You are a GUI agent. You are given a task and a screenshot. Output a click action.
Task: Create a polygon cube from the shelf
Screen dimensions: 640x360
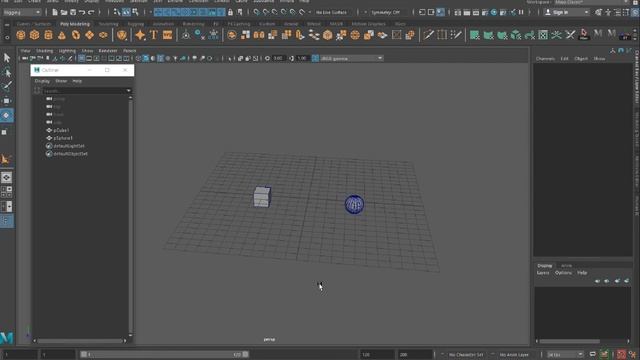(34, 36)
